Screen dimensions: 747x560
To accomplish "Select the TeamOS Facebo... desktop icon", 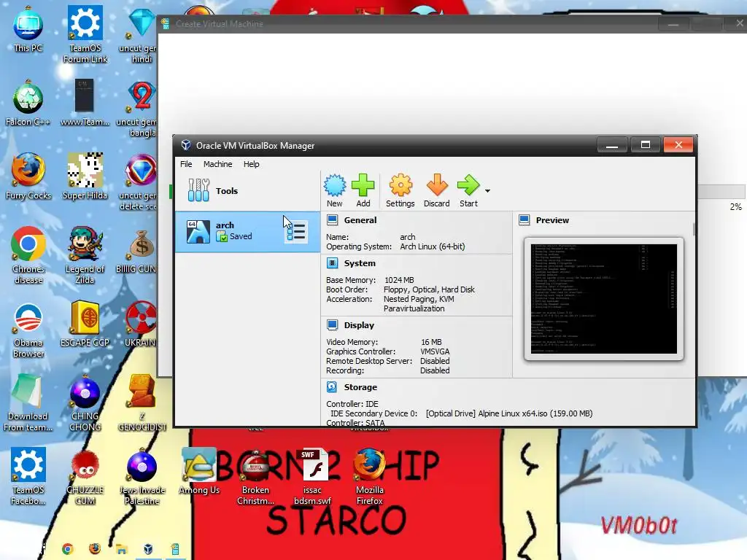I will [28, 477].
